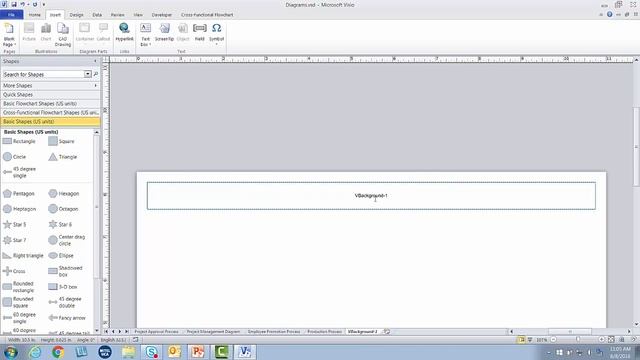Viewport: 640px width, 360px height.
Task: Click the zoom in plus button
Action: [x=602, y=340]
